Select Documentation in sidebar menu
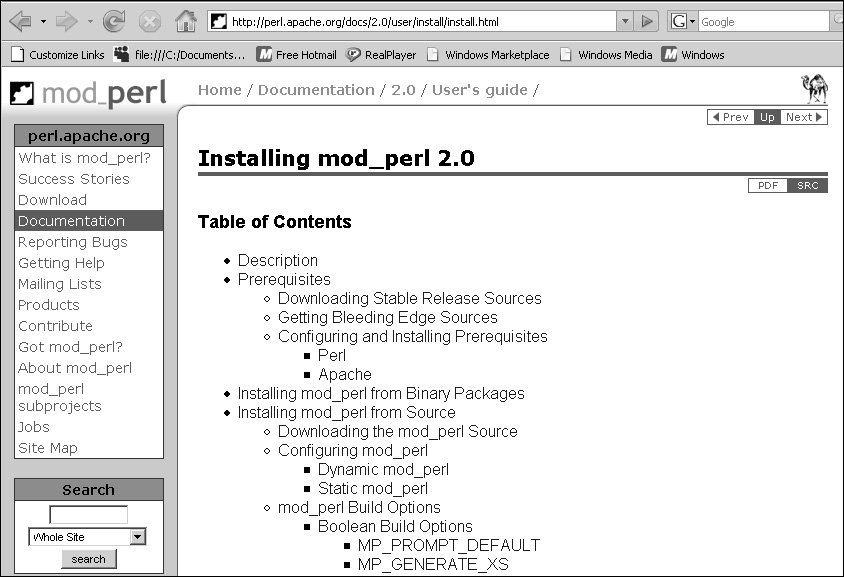 89,221
